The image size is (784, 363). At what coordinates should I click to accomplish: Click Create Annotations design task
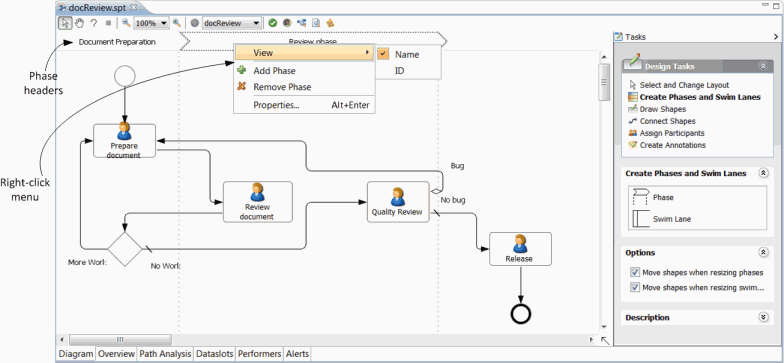[672, 145]
